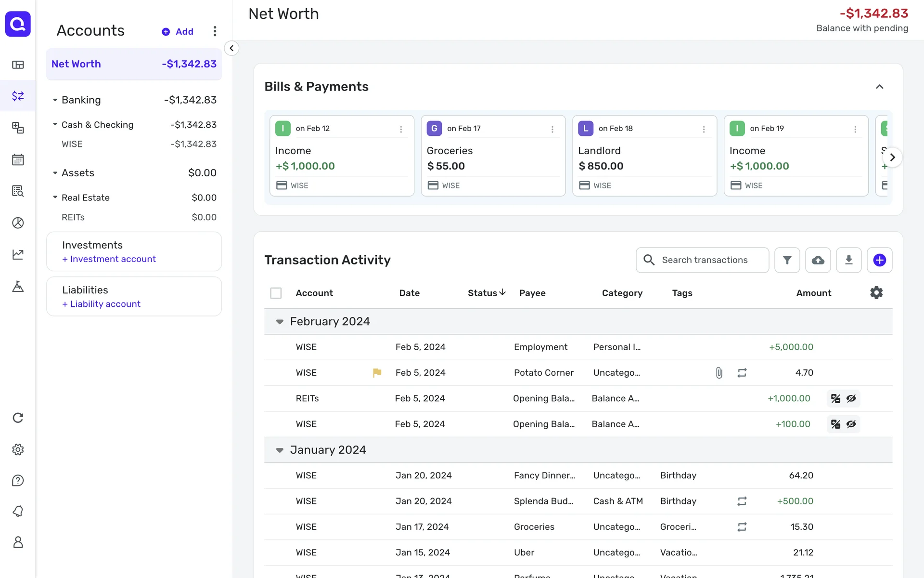Click the Add account button
924x578 pixels.
click(178, 32)
